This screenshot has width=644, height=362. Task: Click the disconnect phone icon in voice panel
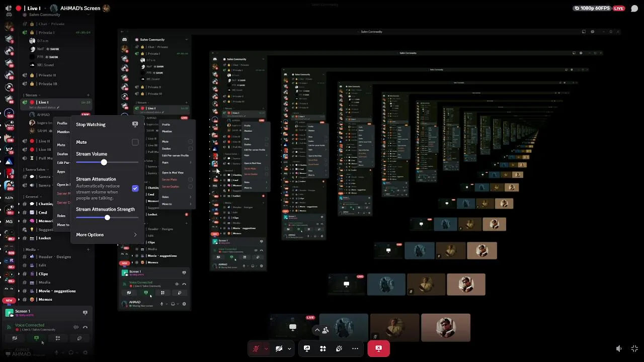click(x=85, y=327)
